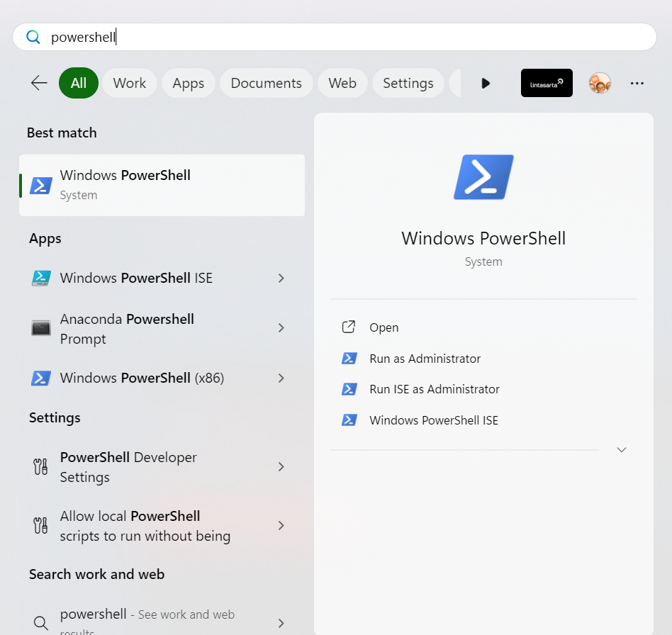The image size is (672, 635).
Task: Switch to the Apps filter tab
Action: coord(188,83)
